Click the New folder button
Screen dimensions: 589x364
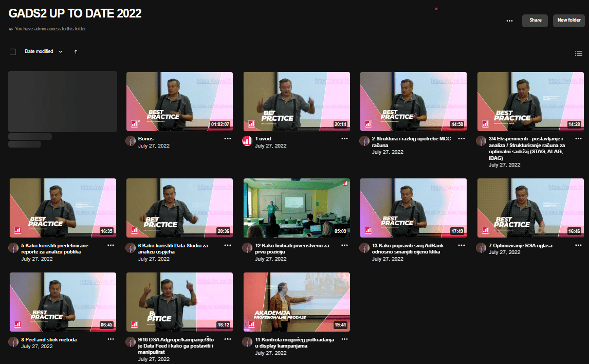pyautogui.click(x=569, y=21)
